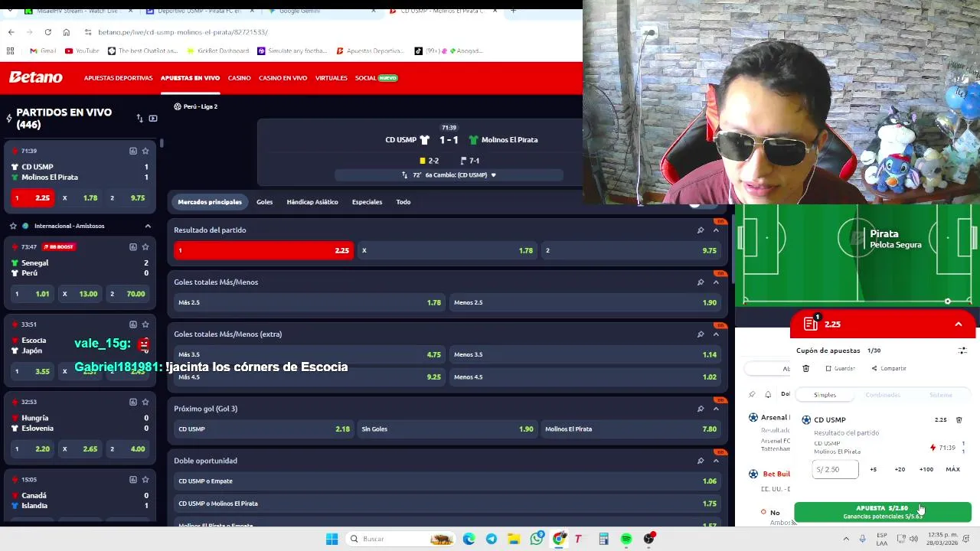Favorite the CD USMP match with star icon

pos(145,151)
